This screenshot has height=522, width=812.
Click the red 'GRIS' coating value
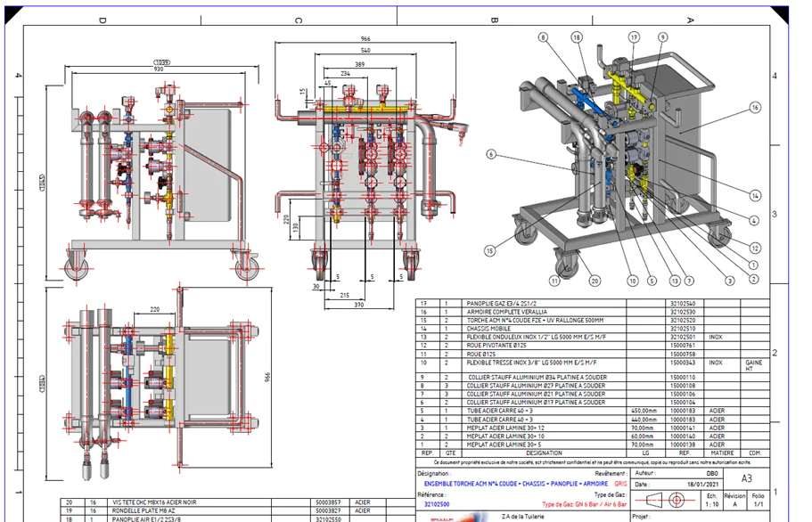pyautogui.click(x=620, y=484)
